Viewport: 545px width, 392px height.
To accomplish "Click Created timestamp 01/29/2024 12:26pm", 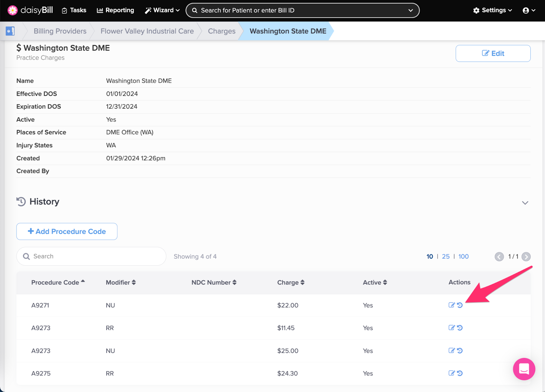I will click(x=136, y=158).
